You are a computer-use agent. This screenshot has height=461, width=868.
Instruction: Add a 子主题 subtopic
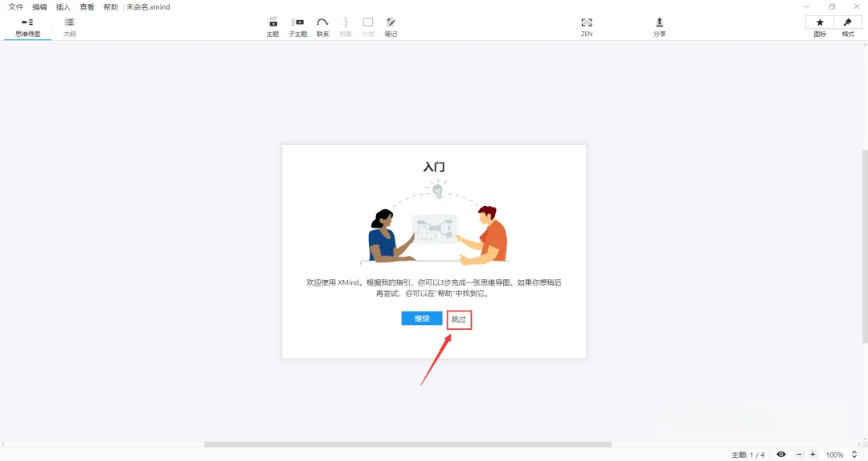pyautogui.click(x=298, y=27)
